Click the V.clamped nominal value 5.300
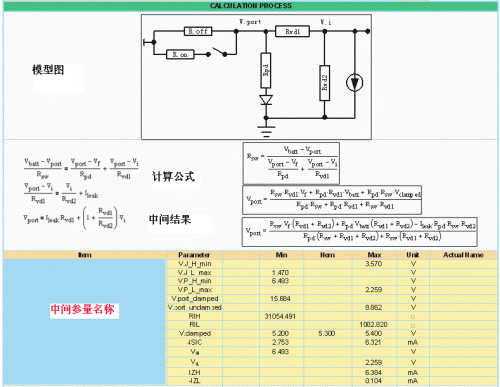The width and height of the screenshot is (500, 387). [x=327, y=333]
